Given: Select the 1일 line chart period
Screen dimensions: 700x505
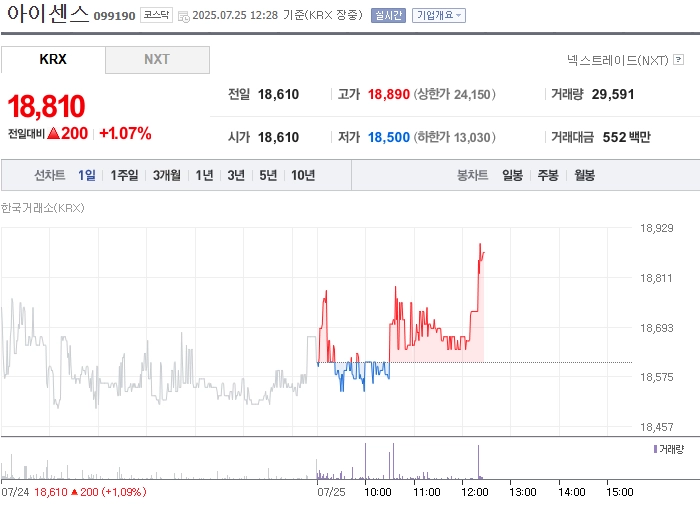Looking at the screenshot, I should [87, 175].
